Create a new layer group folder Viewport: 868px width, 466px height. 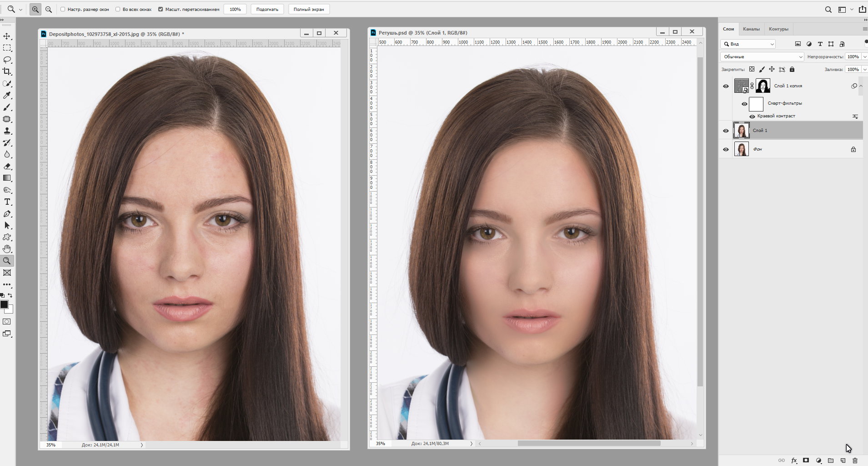pyautogui.click(x=831, y=461)
